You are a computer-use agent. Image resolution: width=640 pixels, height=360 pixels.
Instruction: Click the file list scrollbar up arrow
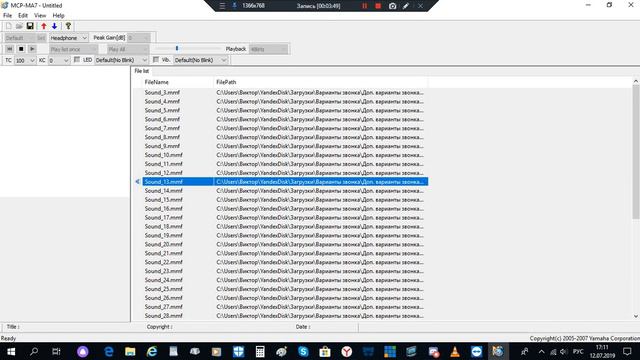point(636,82)
